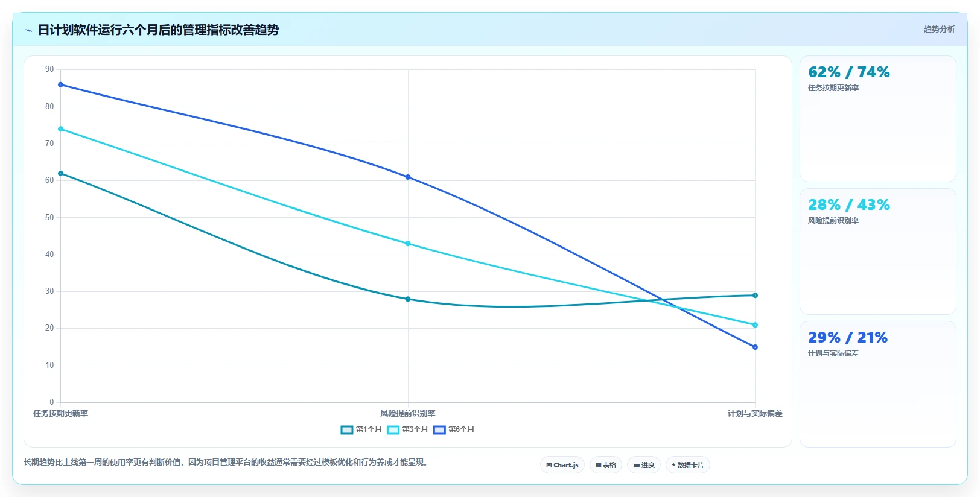
Task: Click the y-axis value 50
Action: point(49,218)
